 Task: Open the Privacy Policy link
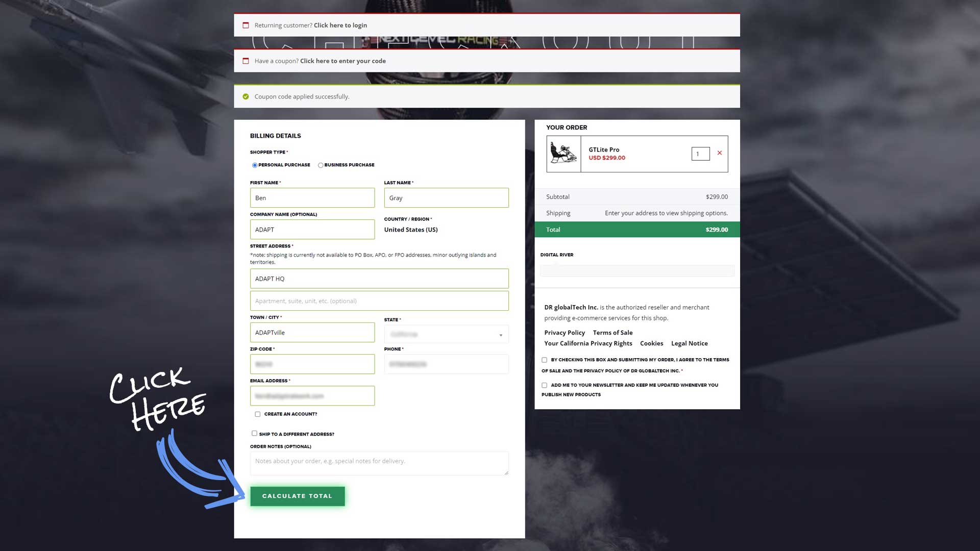click(564, 333)
